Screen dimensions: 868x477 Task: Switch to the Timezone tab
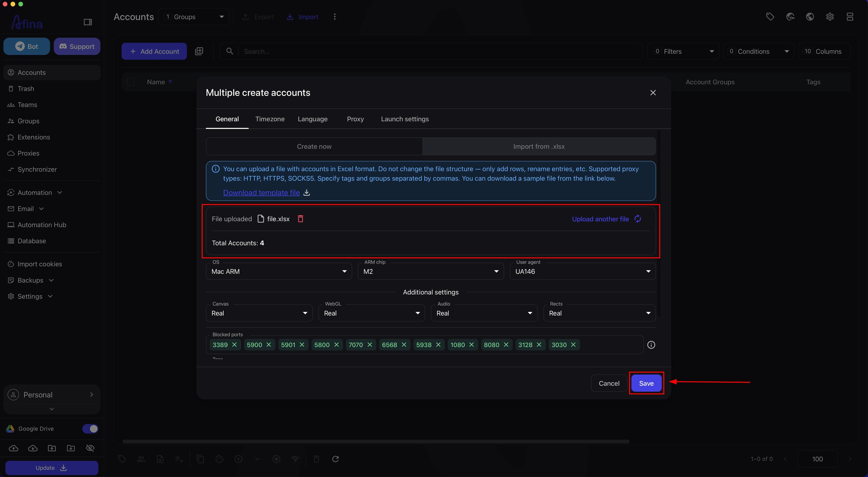click(x=270, y=119)
